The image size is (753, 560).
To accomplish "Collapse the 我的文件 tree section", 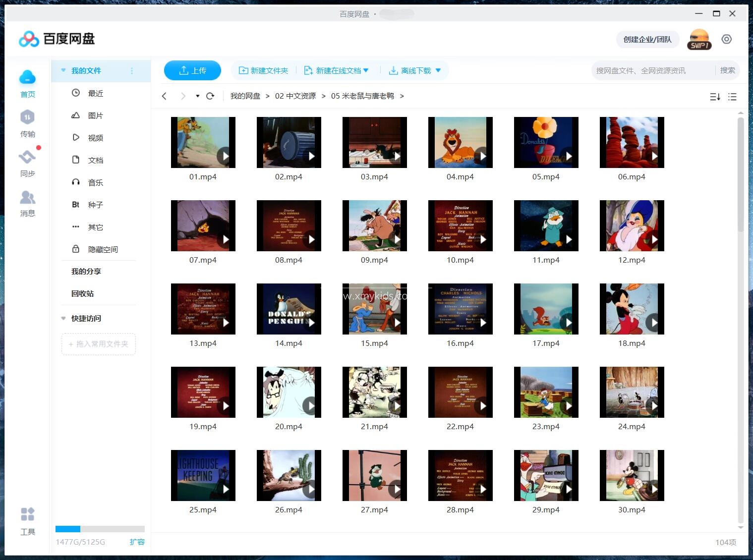I will pyautogui.click(x=63, y=70).
